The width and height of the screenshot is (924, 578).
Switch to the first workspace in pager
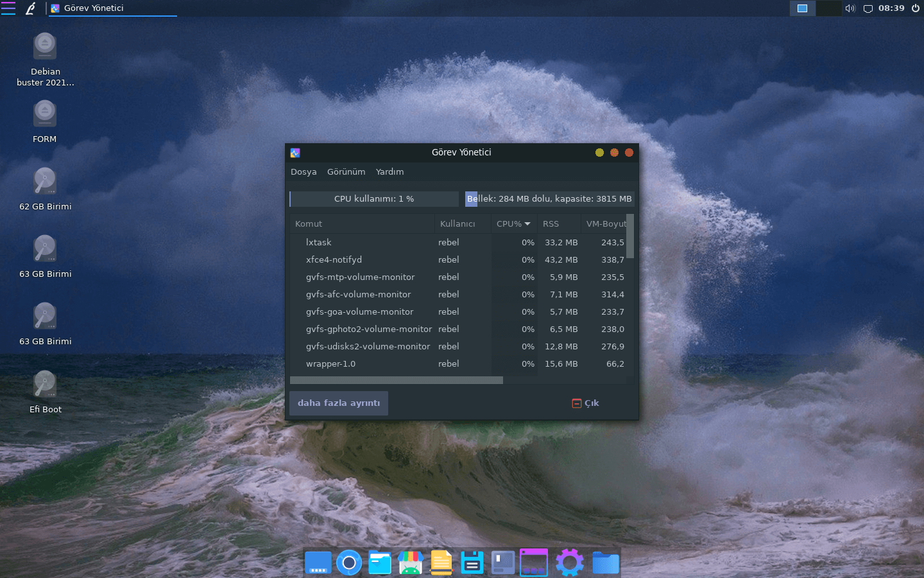(802, 8)
